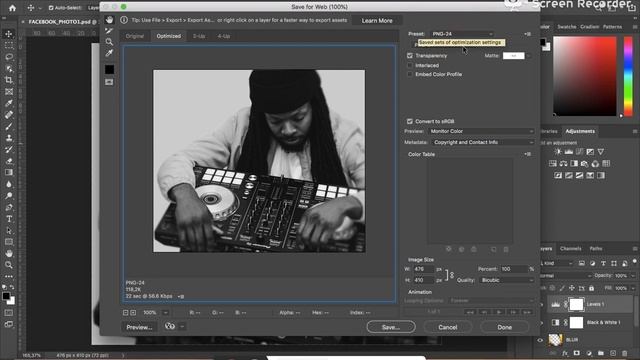Viewport: 640px width, 360px height.
Task: Add a Levels adjustment from Adjustments panel
Action: [569, 151]
